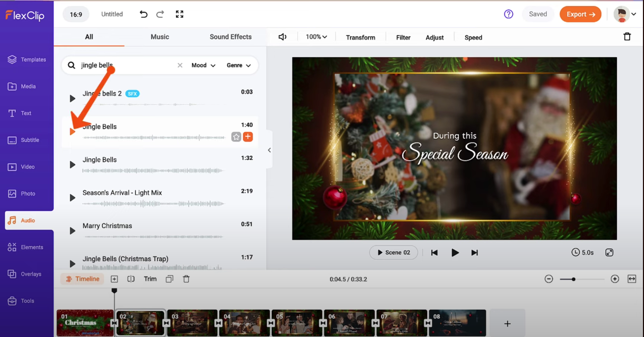
Task: Zoom out the timeline
Action: (548, 279)
